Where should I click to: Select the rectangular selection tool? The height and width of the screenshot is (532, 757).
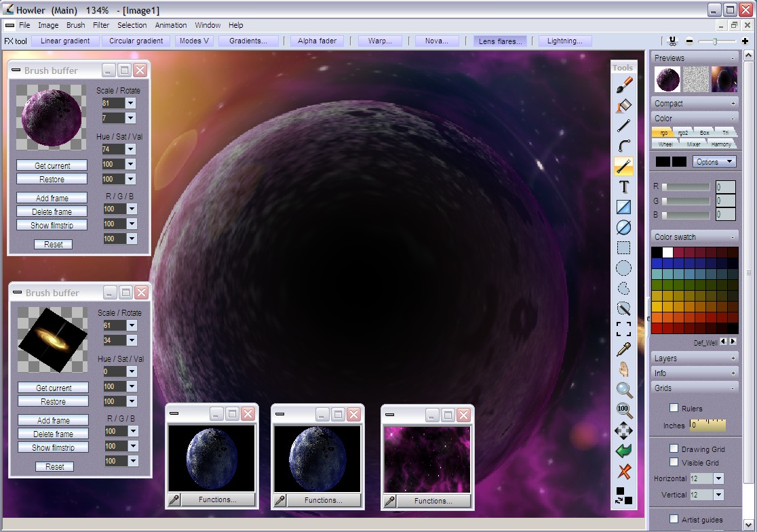click(623, 247)
